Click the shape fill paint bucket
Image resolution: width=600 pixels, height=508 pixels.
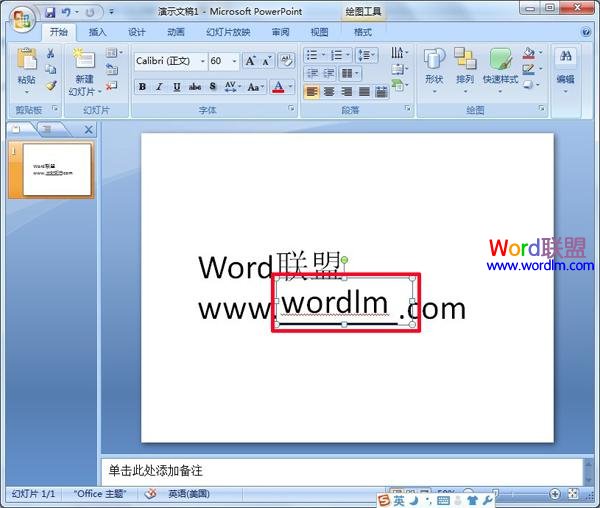pyautogui.click(x=529, y=53)
